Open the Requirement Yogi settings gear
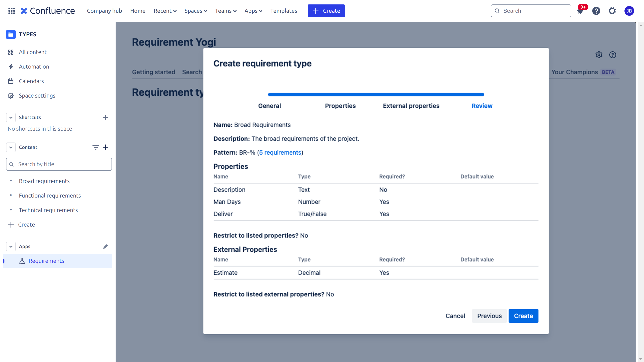644x362 pixels. tap(599, 55)
